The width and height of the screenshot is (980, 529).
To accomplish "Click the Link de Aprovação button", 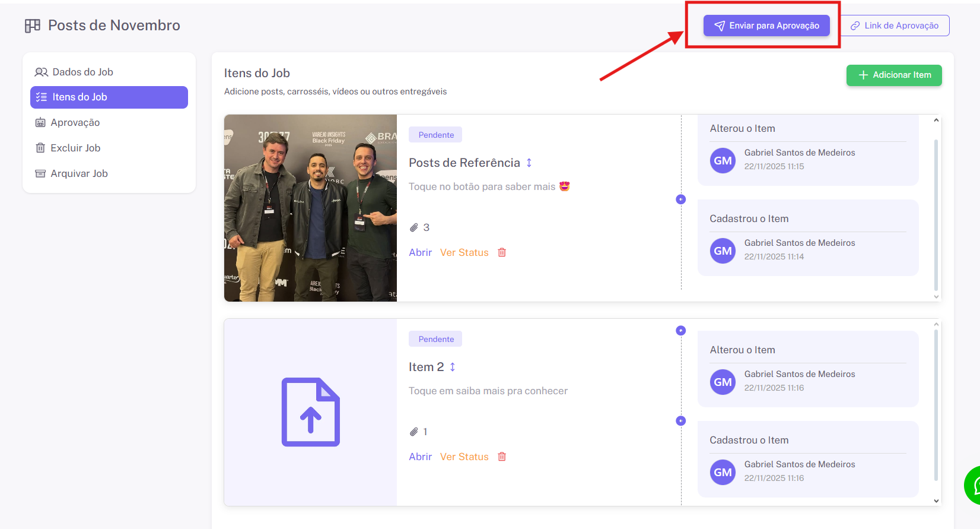I will (895, 26).
